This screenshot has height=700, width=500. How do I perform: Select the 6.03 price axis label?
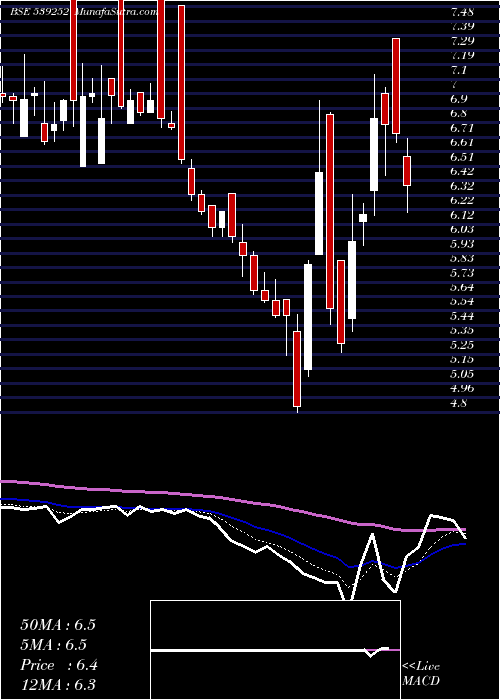click(462, 229)
